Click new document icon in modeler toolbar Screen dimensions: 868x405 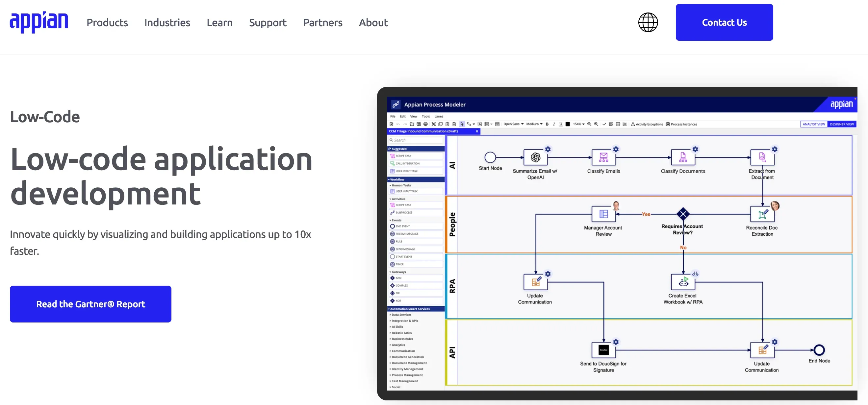(392, 124)
